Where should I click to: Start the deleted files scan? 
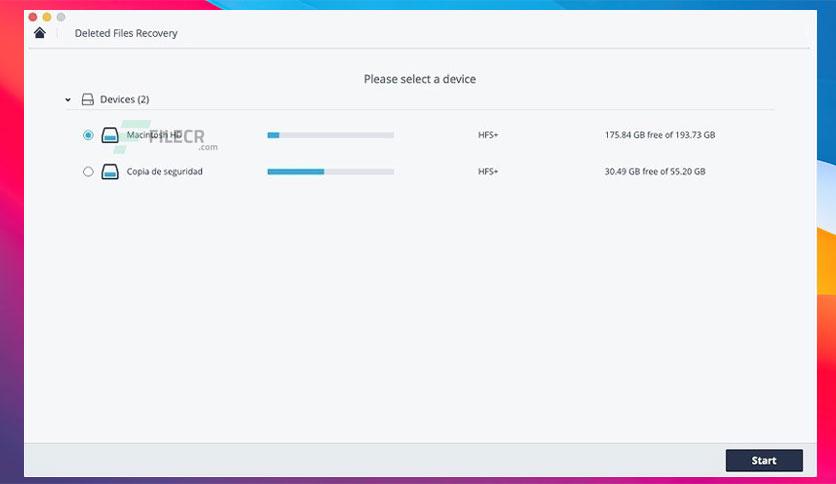pos(764,461)
